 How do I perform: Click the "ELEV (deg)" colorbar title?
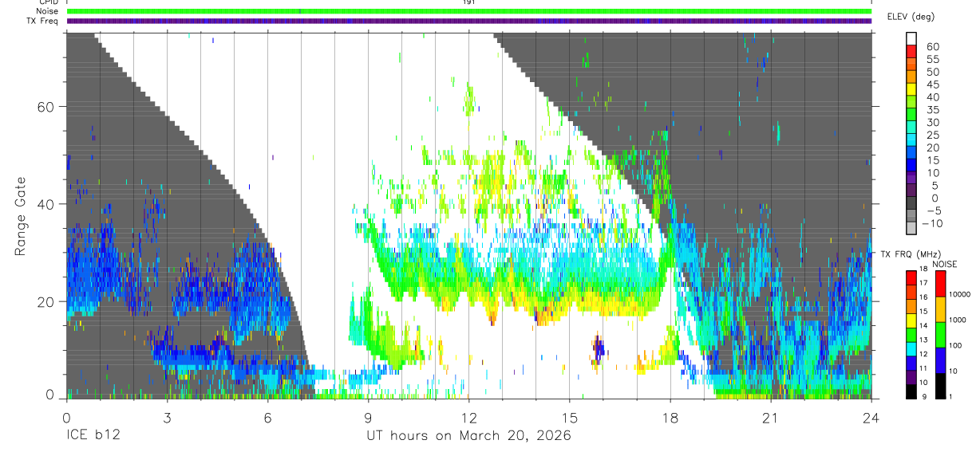click(x=911, y=17)
